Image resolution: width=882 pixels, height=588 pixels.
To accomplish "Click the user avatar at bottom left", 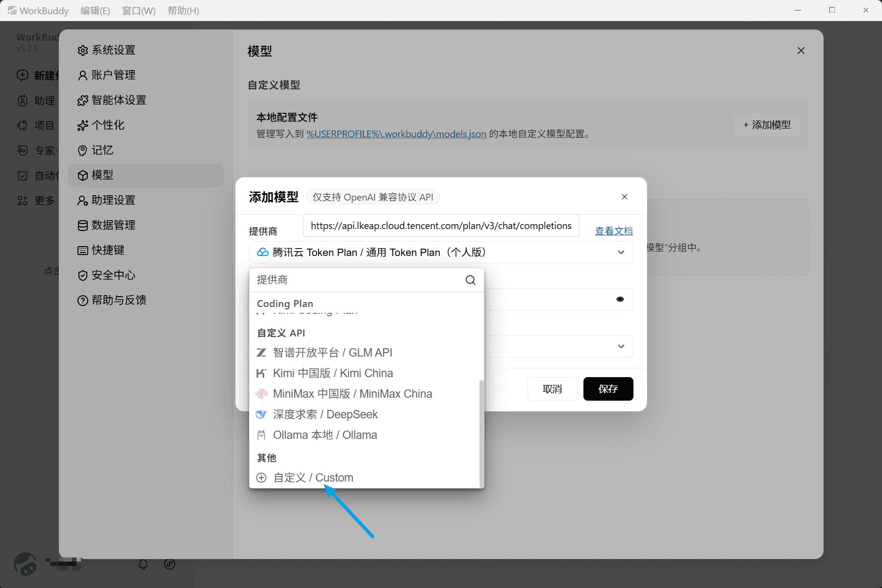I will point(25,564).
